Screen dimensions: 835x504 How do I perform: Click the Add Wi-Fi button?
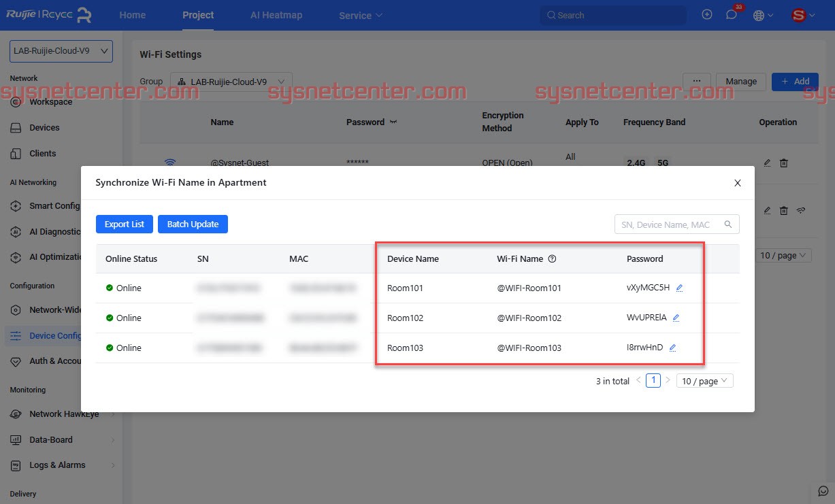tap(796, 82)
